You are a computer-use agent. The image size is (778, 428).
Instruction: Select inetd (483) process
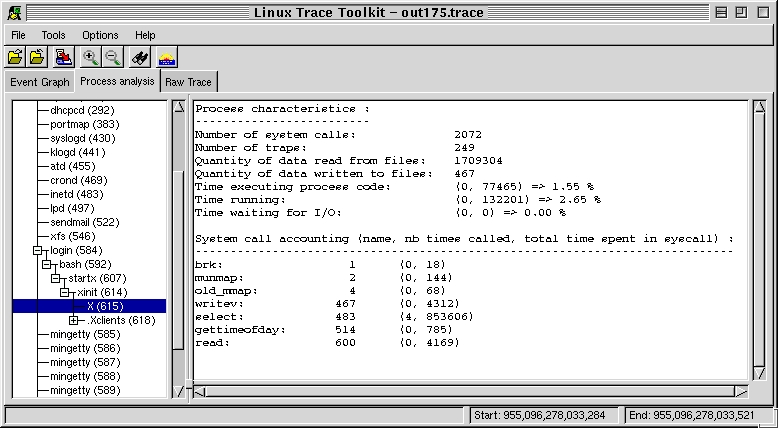77,194
